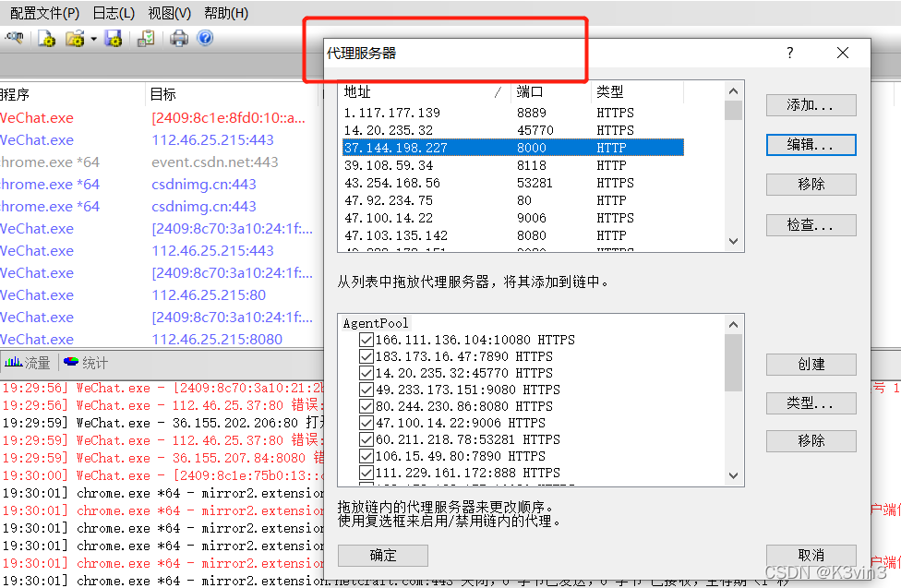The height and width of the screenshot is (588, 901).
Task: Click chain list scrollbar thumb
Action: click(733, 362)
